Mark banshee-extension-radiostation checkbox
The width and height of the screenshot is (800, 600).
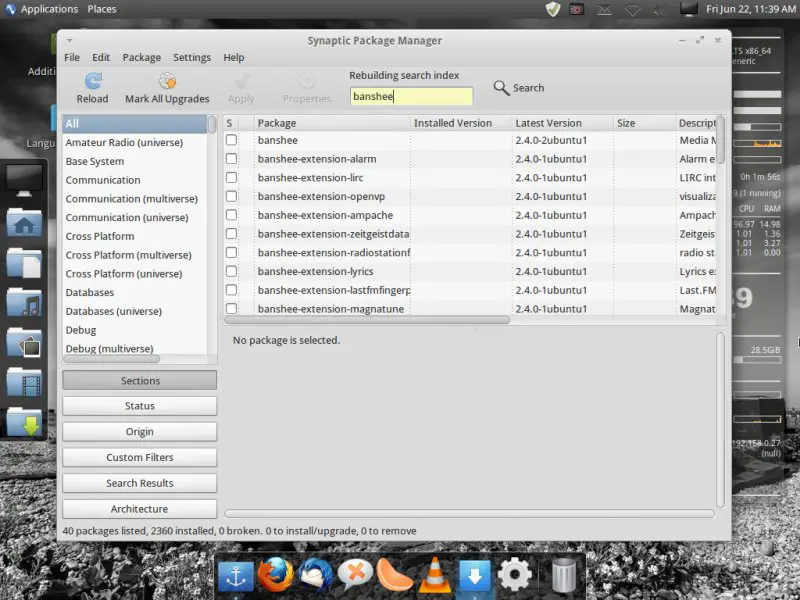[232, 253]
